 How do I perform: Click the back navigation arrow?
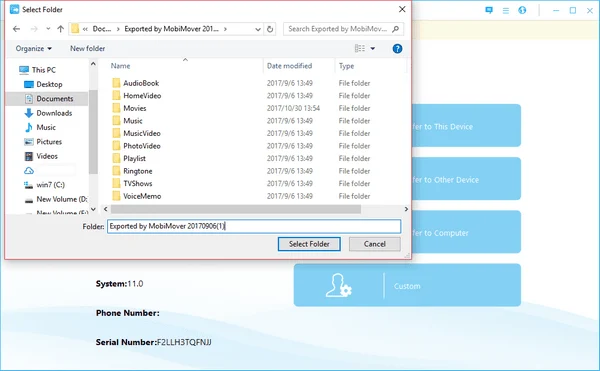click(x=16, y=29)
